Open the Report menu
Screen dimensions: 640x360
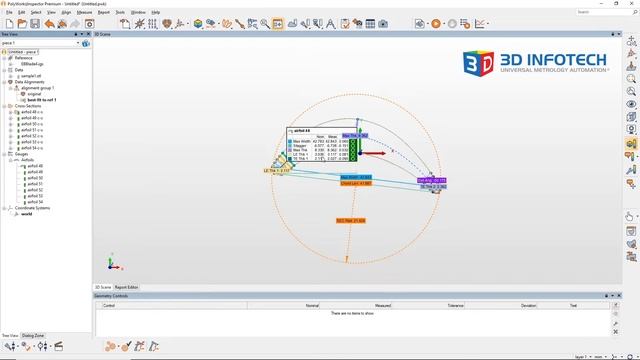[104, 12]
